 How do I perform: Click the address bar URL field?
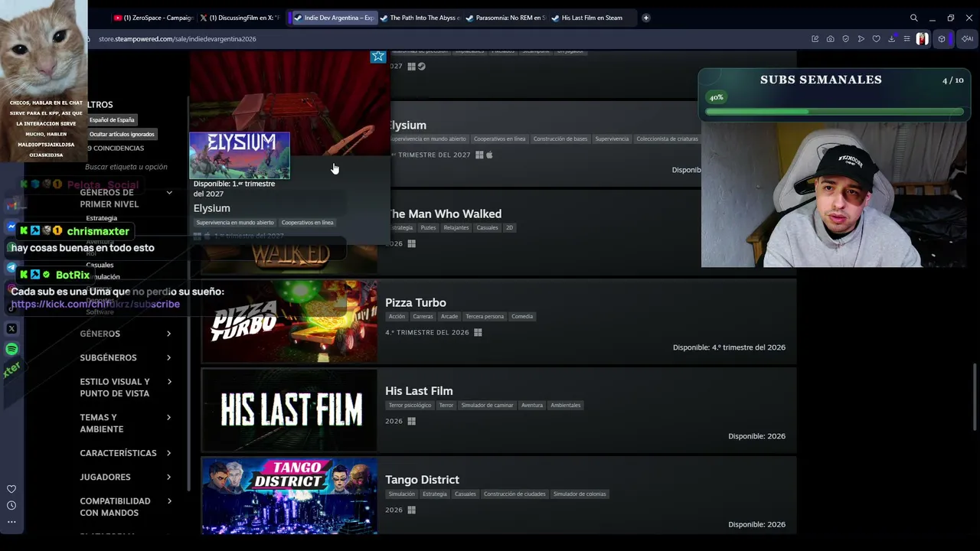point(178,39)
